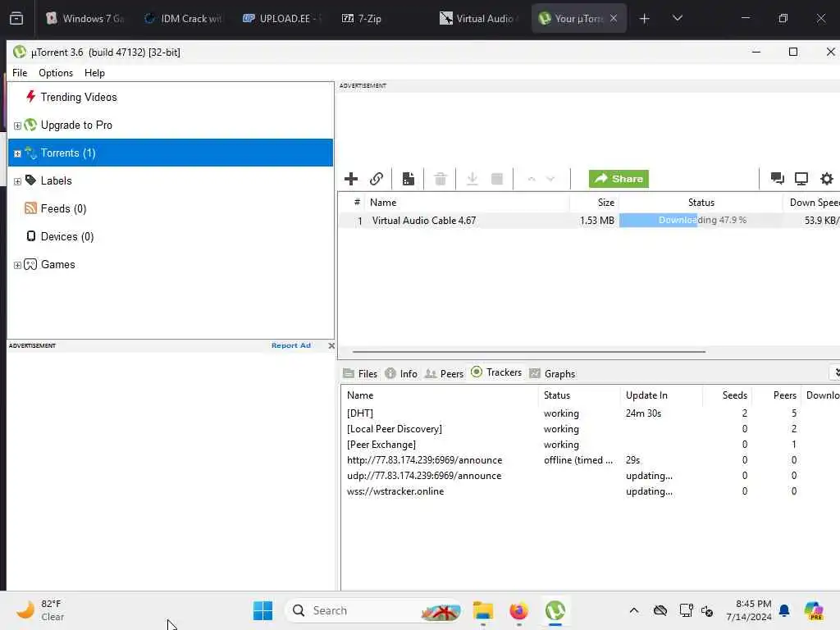Click the Add Torrent plus icon
840x630 pixels.
[351, 179]
